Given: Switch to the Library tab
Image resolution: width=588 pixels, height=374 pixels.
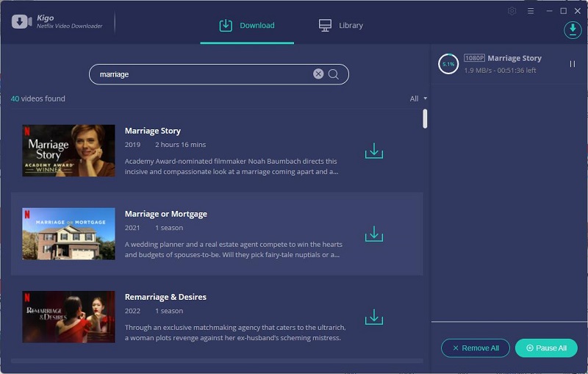Looking at the screenshot, I should pos(340,26).
